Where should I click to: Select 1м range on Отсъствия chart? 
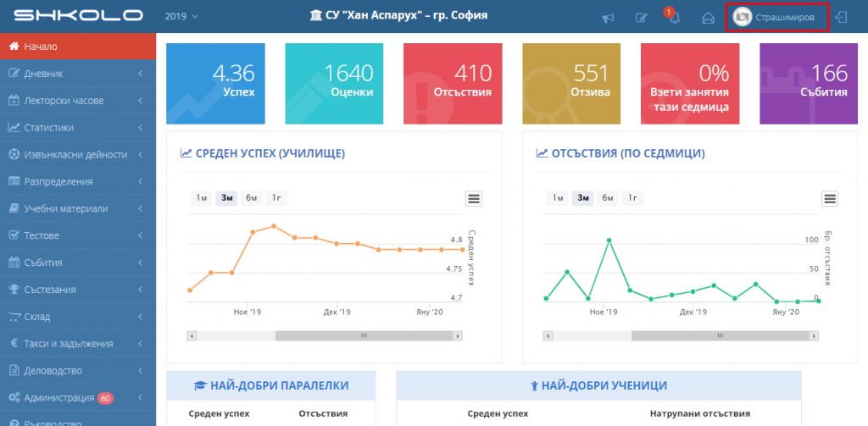[x=558, y=198]
